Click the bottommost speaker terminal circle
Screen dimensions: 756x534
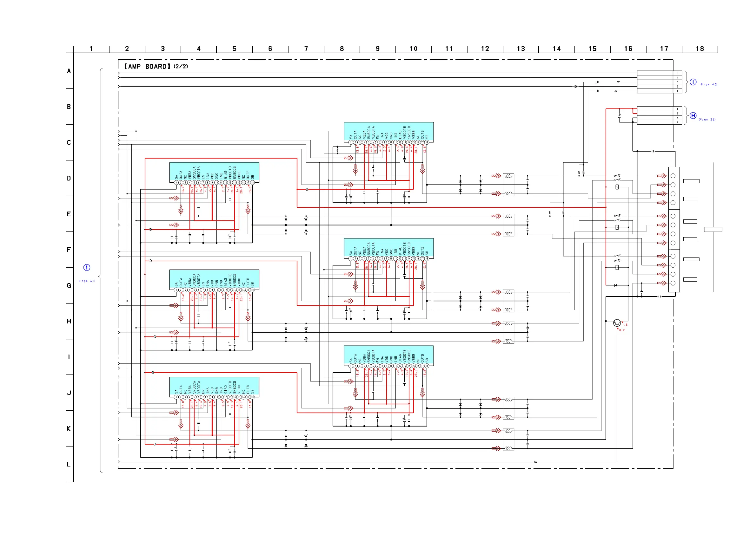pyautogui.click(x=673, y=283)
